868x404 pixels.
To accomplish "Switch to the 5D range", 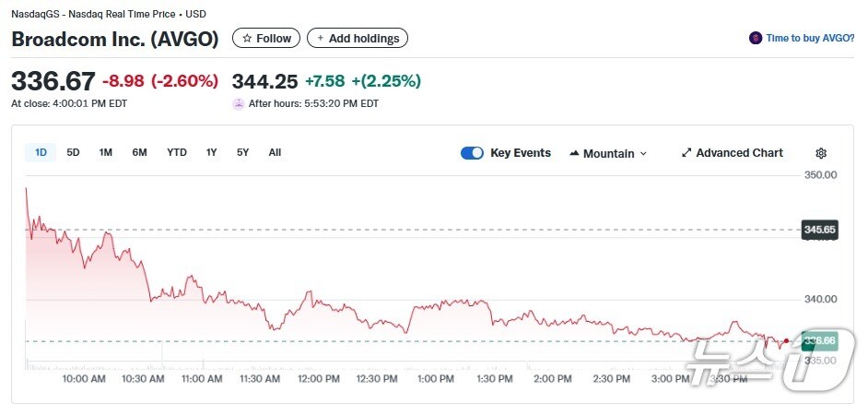I will pos(73,152).
